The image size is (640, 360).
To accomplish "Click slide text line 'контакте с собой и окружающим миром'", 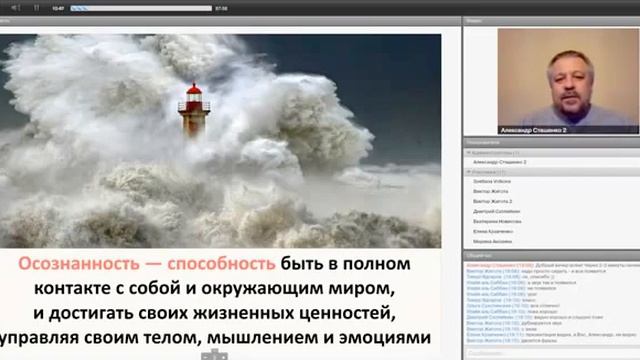I will coord(214,289).
